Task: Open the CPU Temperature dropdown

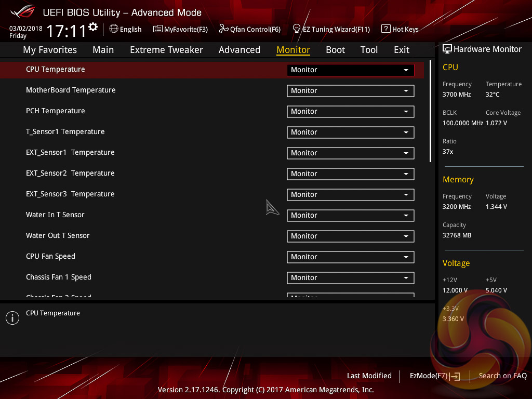Action: (x=351, y=70)
